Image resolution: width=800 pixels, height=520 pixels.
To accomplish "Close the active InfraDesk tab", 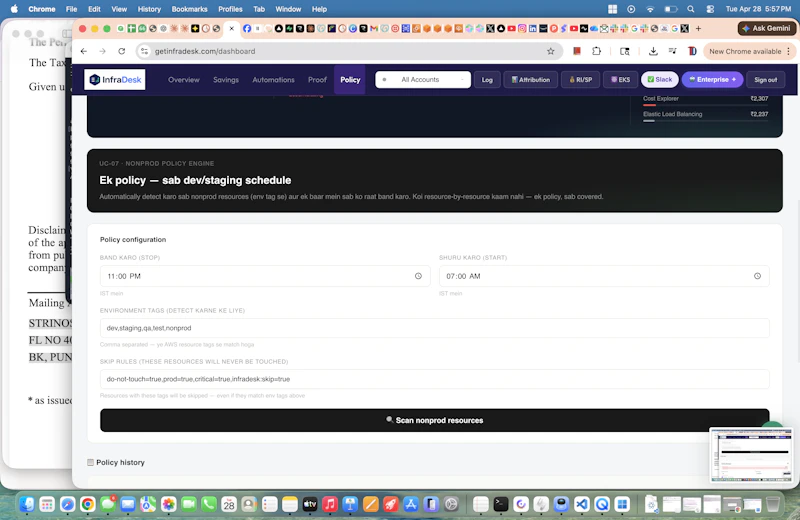I will (232, 29).
